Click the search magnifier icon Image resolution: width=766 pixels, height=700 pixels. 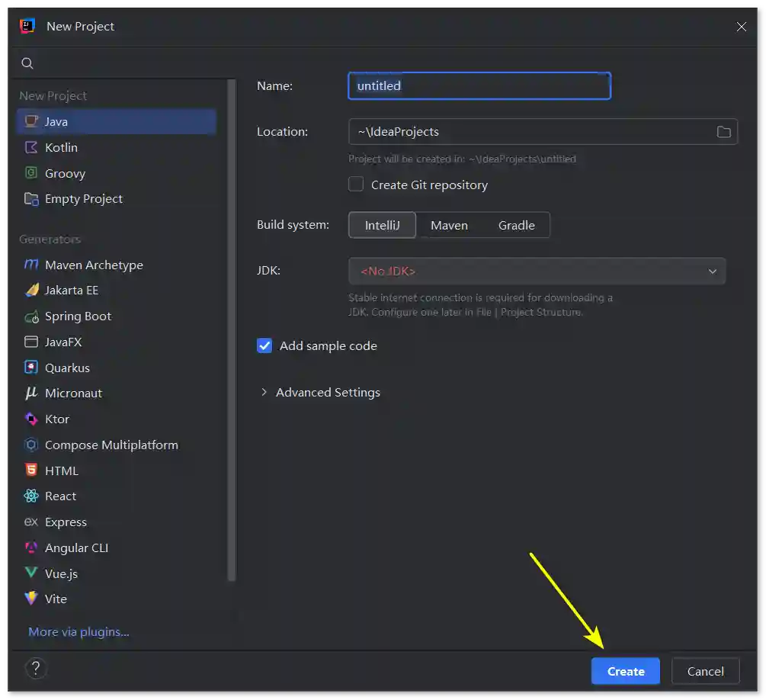tap(27, 63)
